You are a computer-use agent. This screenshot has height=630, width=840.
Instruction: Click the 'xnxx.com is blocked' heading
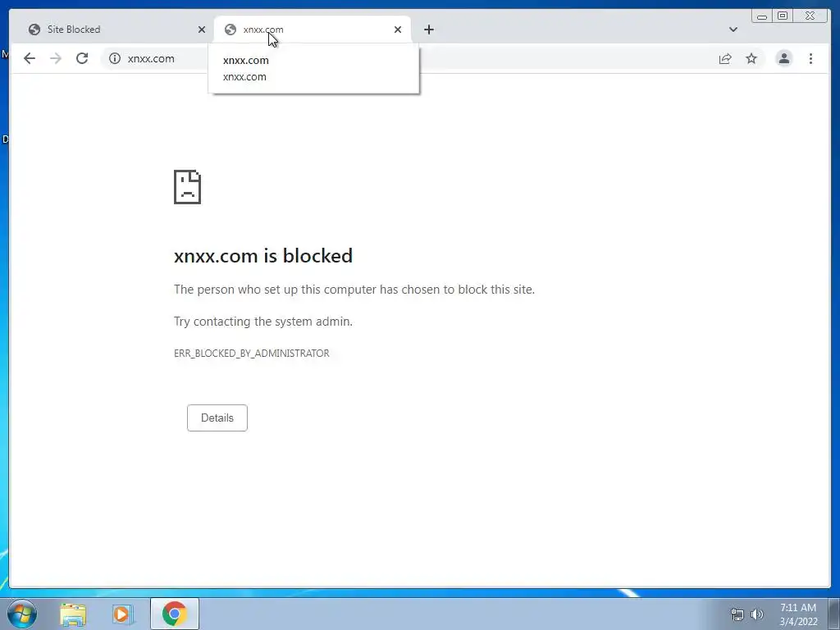(263, 256)
